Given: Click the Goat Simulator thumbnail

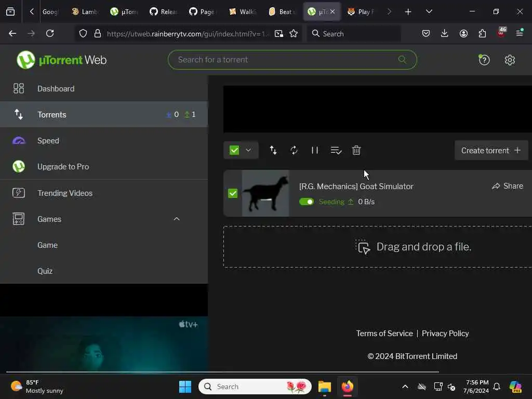Looking at the screenshot, I should (x=265, y=193).
